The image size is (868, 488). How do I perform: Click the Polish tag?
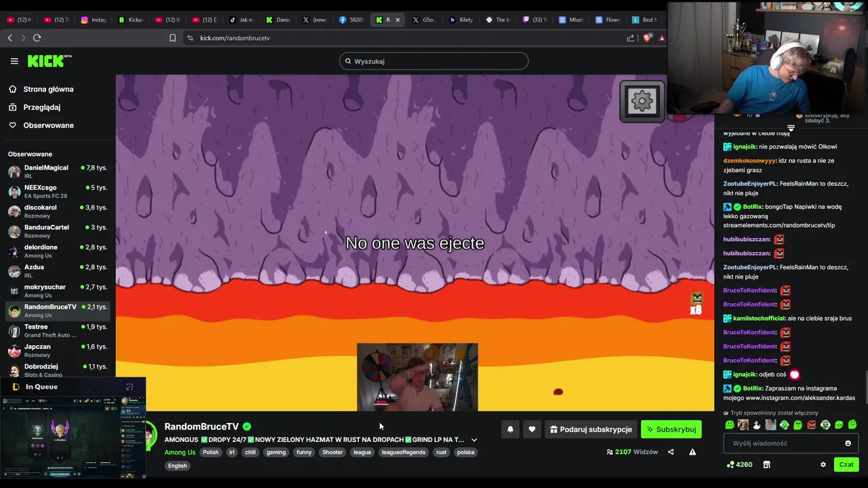click(x=211, y=452)
